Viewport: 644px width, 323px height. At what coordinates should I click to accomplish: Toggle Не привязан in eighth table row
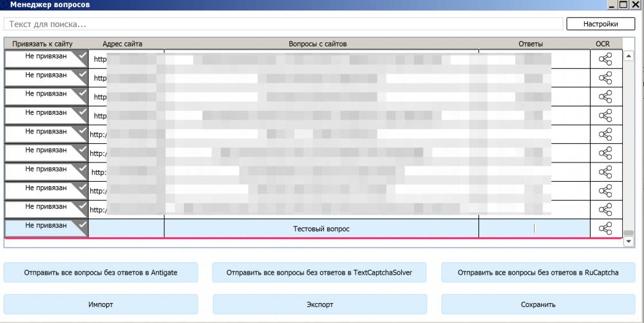tap(46, 191)
